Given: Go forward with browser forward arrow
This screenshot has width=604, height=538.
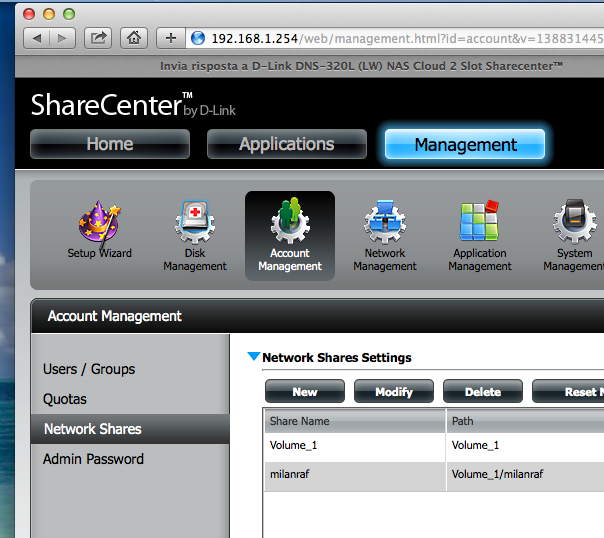Looking at the screenshot, I should pos(62,38).
